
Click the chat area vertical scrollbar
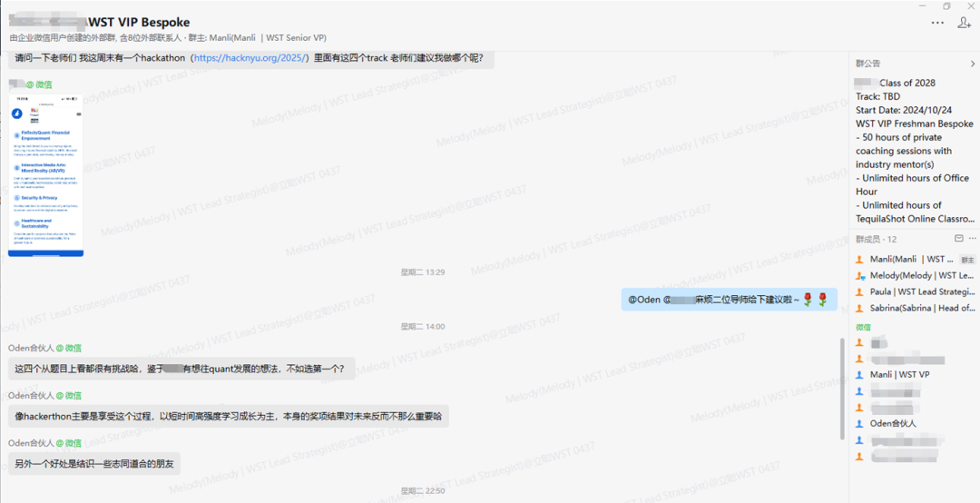[x=842, y=388]
